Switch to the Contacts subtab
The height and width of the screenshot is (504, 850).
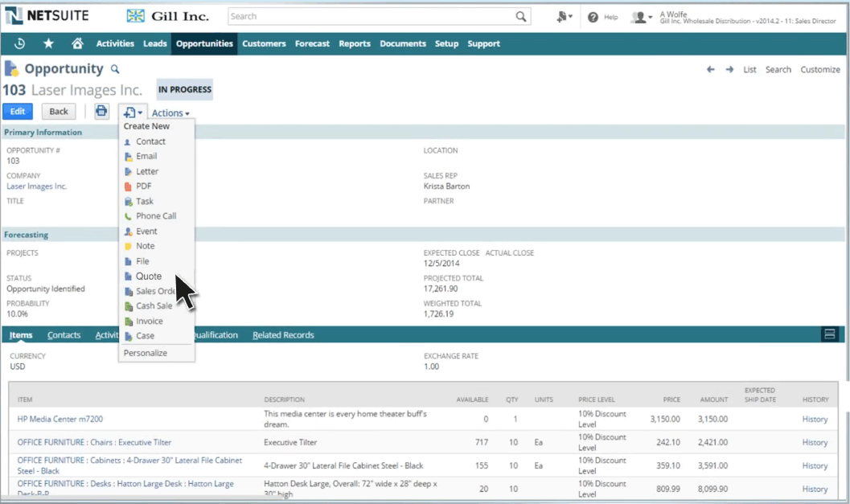[x=64, y=335]
